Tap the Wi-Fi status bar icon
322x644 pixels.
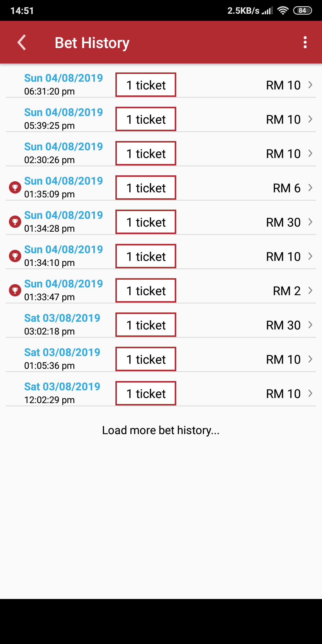click(283, 11)
